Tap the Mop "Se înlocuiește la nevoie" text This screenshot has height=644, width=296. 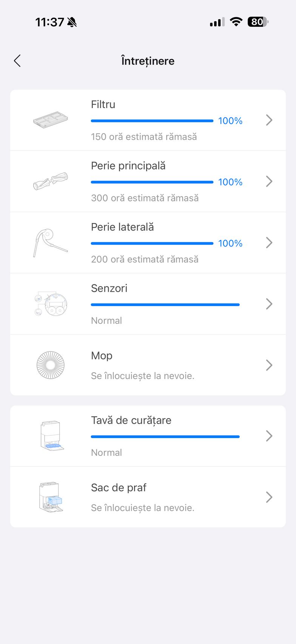tap(143, 376)
